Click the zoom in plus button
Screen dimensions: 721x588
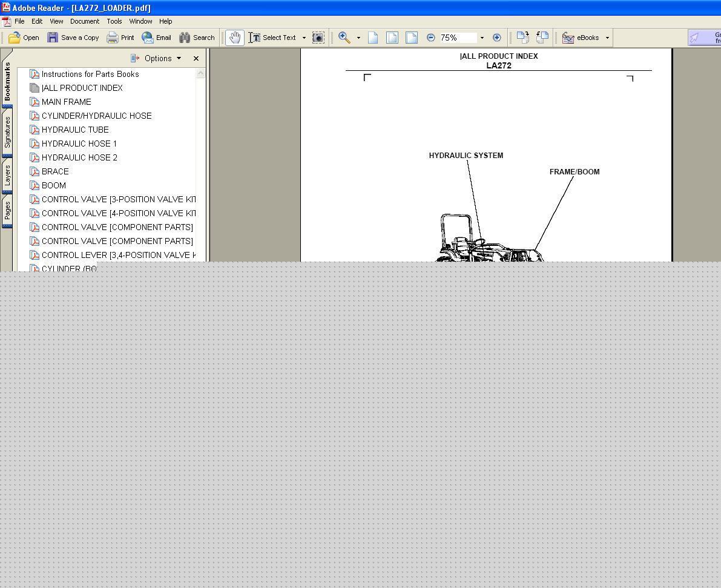click(x=496, y=38)
